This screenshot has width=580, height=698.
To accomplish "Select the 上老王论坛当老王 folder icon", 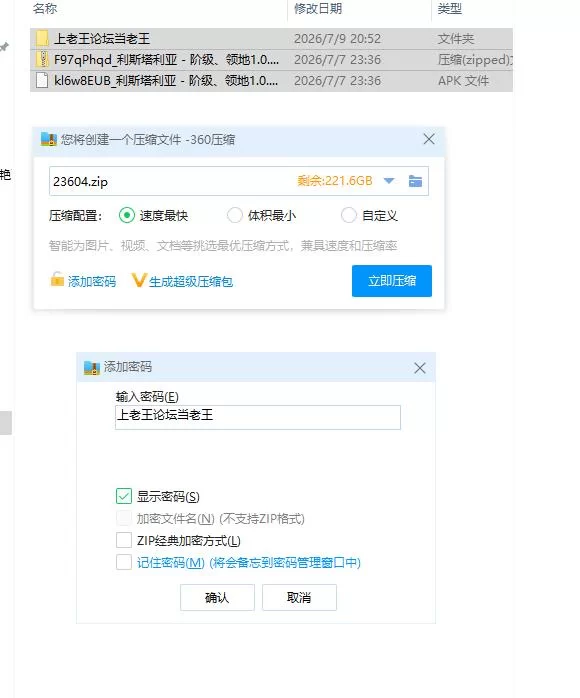I will (42, 38).
